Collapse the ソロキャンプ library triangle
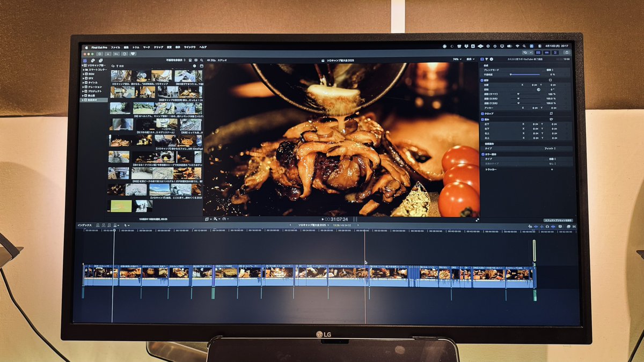Screen dimensions: 644x362 82,65
